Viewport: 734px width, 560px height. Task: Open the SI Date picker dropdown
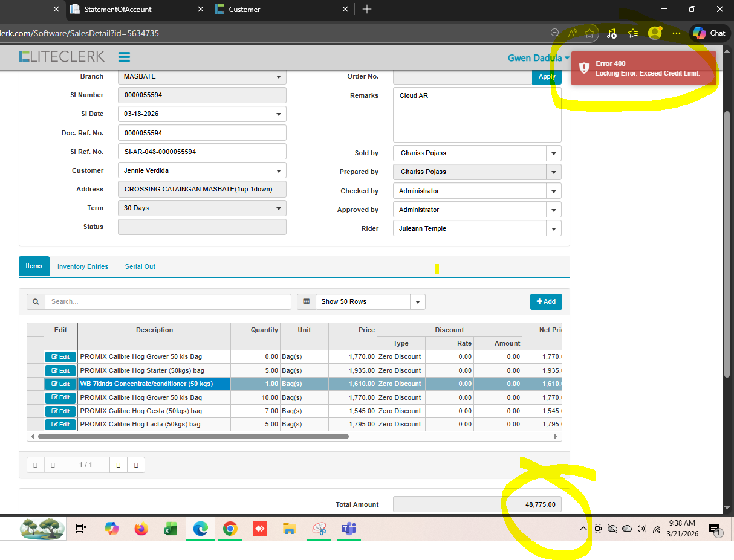click(278, 114)
